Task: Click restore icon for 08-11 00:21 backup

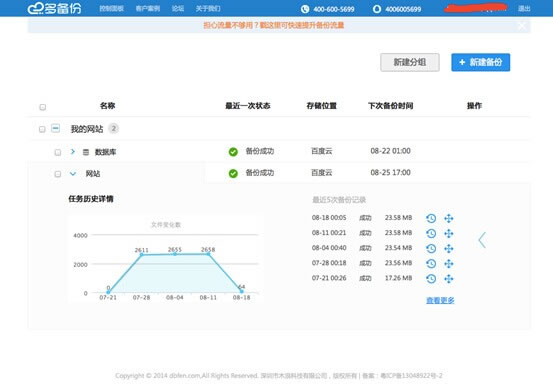Action: tap(431, 233)
